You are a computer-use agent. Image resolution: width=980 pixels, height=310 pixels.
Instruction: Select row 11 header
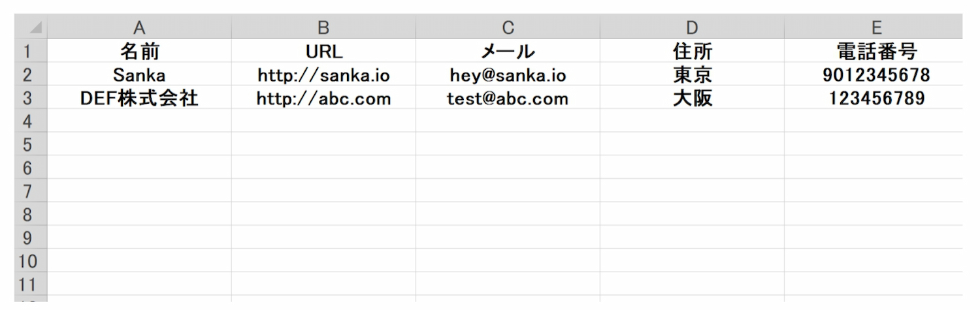tap(27, 284)
